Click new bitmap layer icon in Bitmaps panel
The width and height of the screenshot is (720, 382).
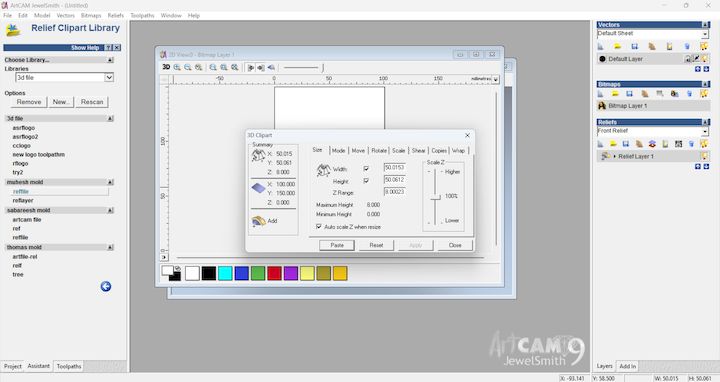(x=601, y=94)
